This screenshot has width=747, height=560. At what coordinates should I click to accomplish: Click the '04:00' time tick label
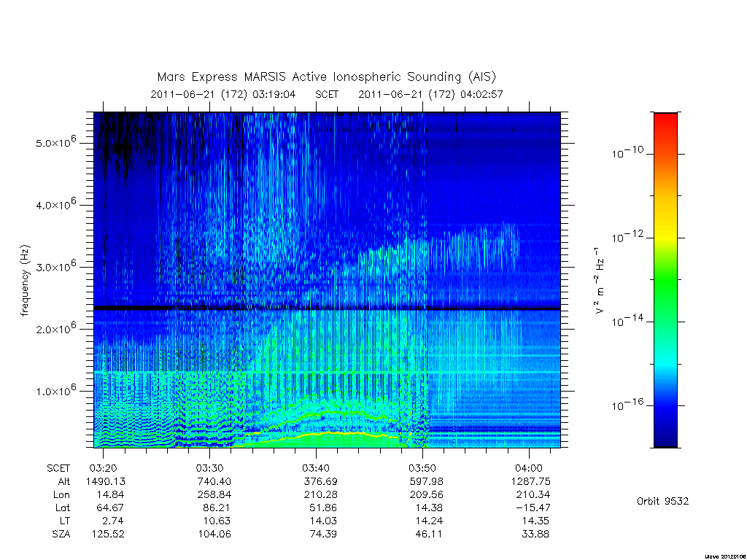point(529,469)
